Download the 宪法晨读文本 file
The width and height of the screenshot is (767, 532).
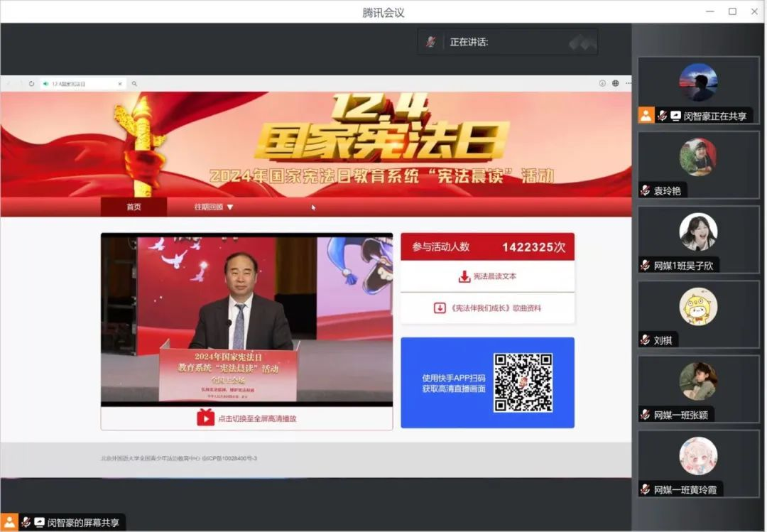coord(487,276)
